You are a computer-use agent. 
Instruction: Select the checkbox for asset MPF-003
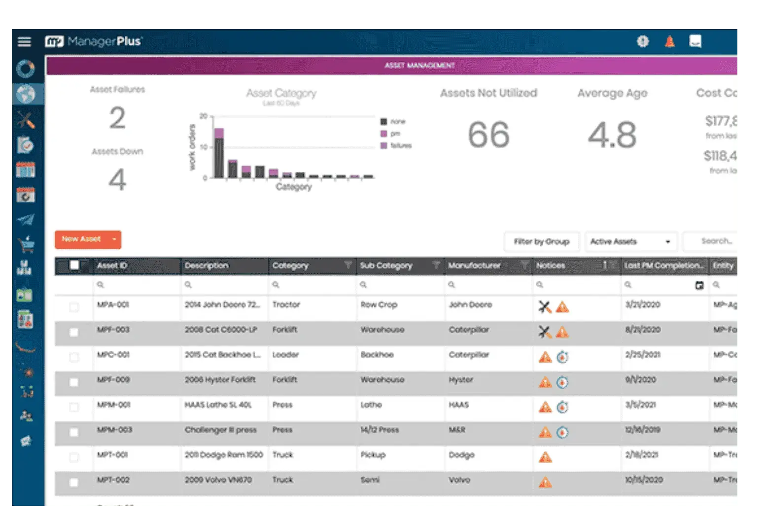pos(73,332)
